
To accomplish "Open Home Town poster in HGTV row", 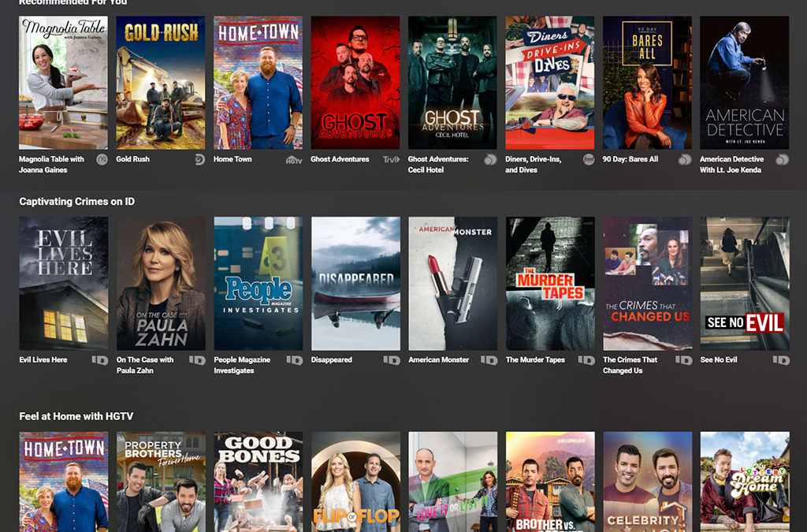I will coord(64,482).
